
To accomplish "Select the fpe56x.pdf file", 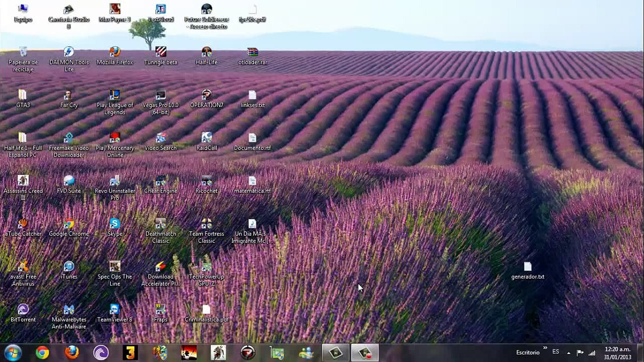I will tap(253, 13).
